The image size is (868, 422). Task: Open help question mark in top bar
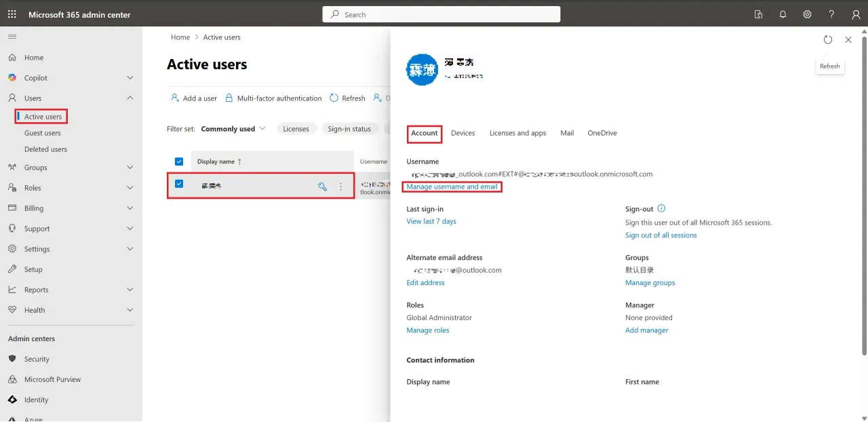(x=831, y=14)
